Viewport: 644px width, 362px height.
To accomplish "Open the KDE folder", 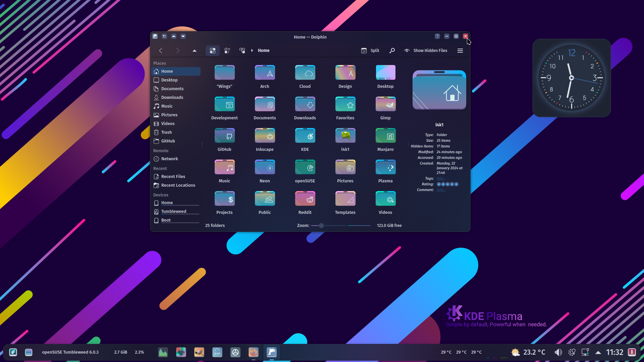I will coord(305,140).
